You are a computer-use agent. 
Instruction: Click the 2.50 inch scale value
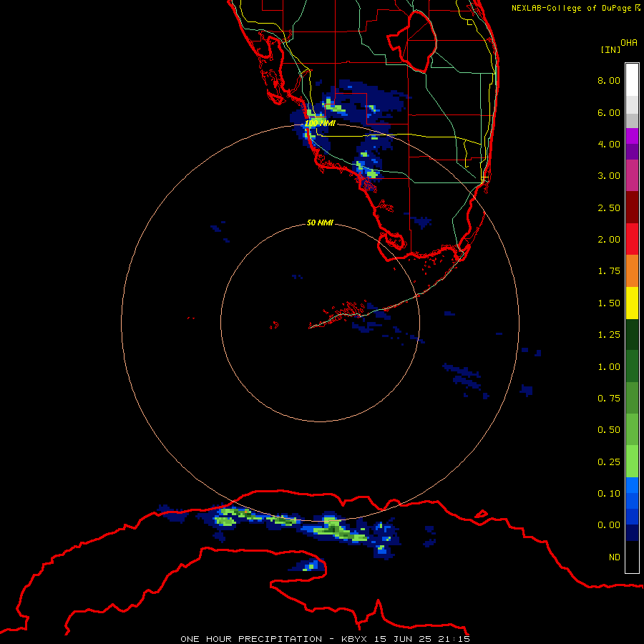pos(609,208)
